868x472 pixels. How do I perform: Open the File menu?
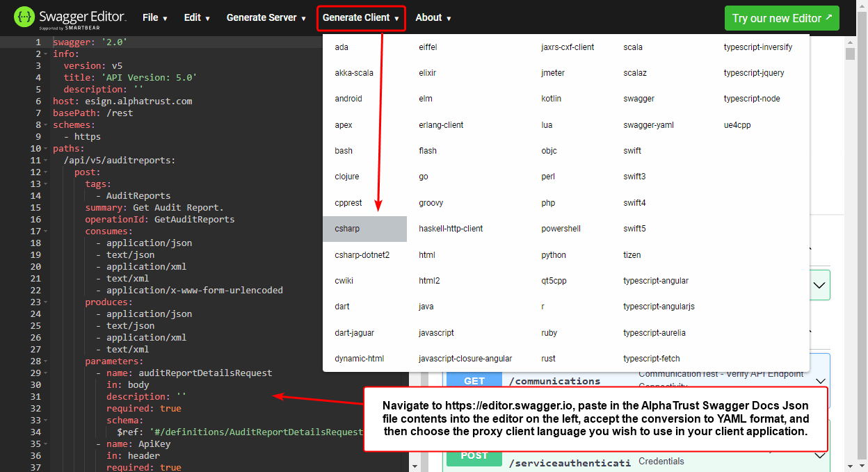(155, 17)
